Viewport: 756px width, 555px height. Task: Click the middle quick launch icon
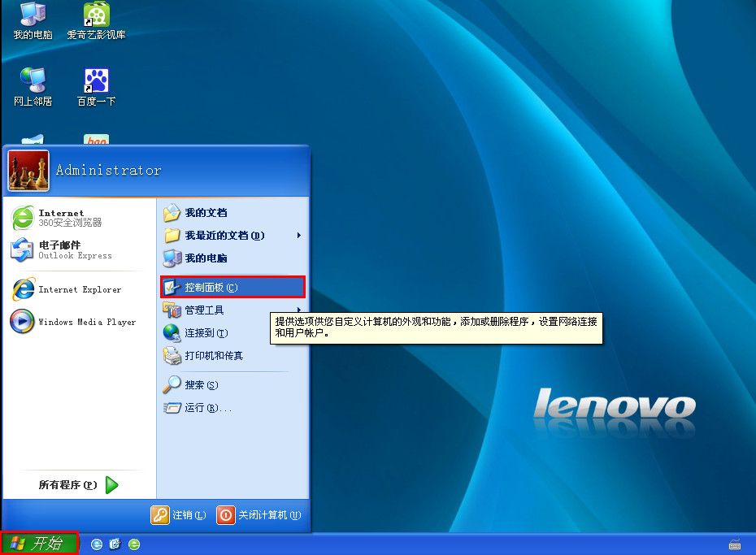pos(115,544)
